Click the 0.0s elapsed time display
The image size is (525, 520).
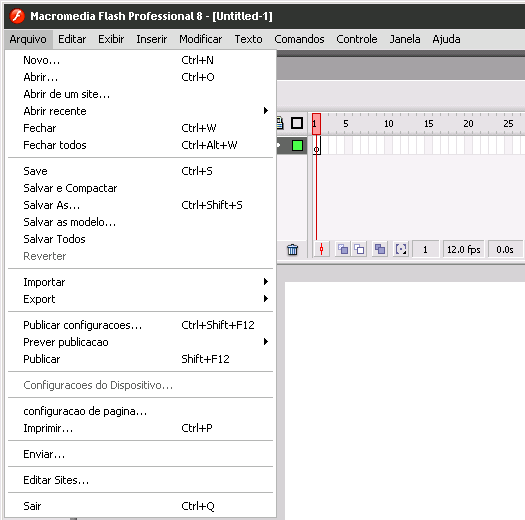pos(505,249)
